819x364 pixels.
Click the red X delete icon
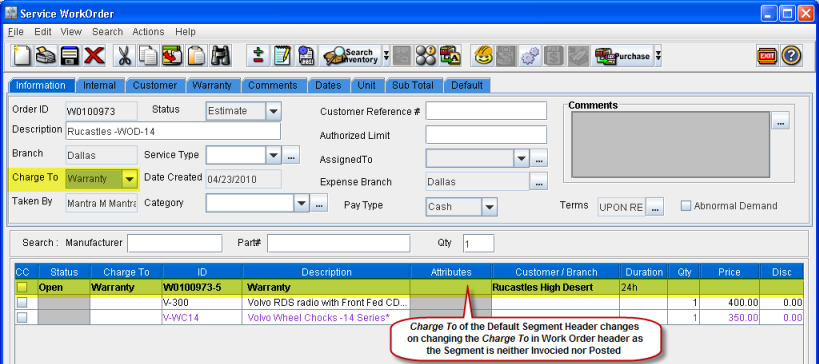[95, 55]
